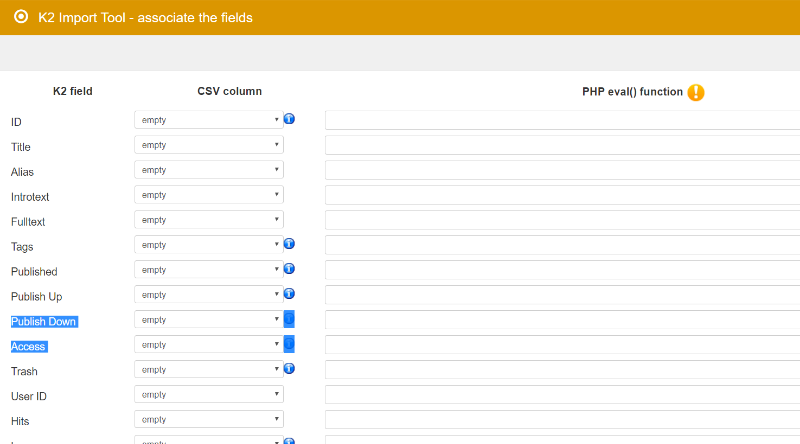Click the PHP eval field for Tags row

point(562,245)
